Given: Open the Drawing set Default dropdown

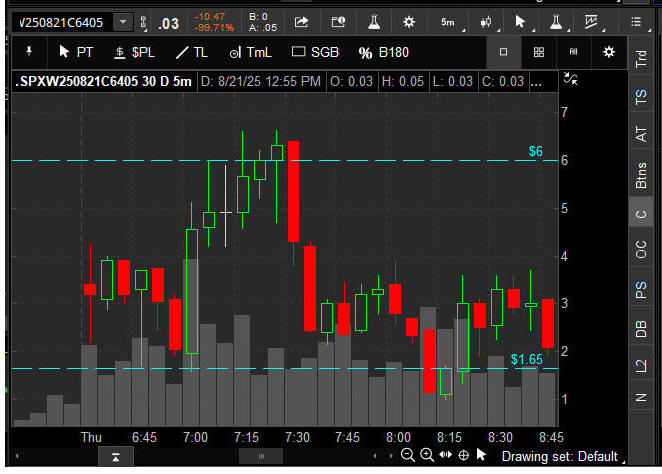Looking at the screenshot, I should [x=560, y=456].
